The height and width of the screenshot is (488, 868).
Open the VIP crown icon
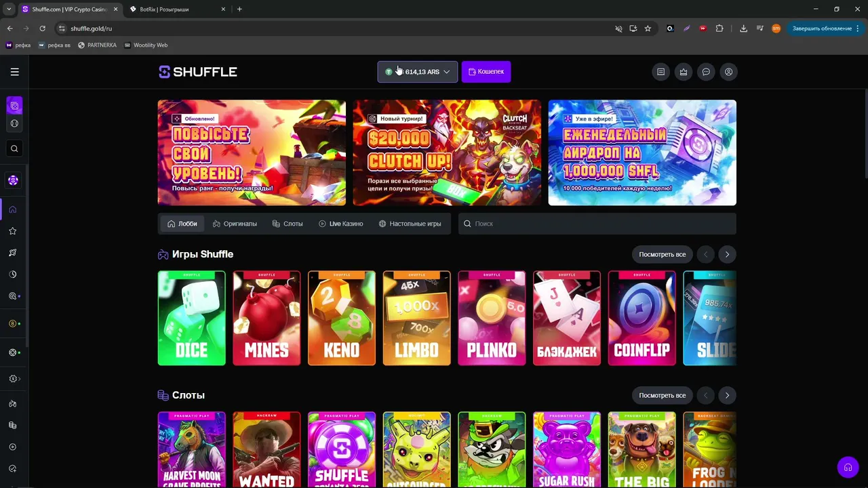pyautogui.click(x=684, y=72)
